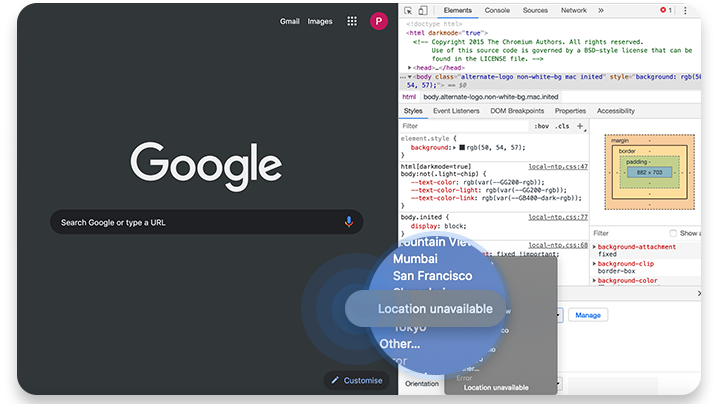
Task: Focus the Styles Filter field
Action: pyautogui.click(x=465, y=126)
